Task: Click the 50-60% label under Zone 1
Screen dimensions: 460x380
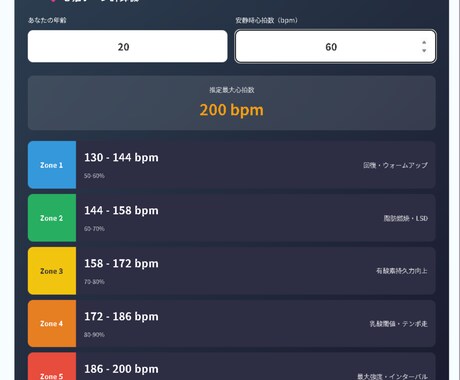Action: [x=94, y=176]
